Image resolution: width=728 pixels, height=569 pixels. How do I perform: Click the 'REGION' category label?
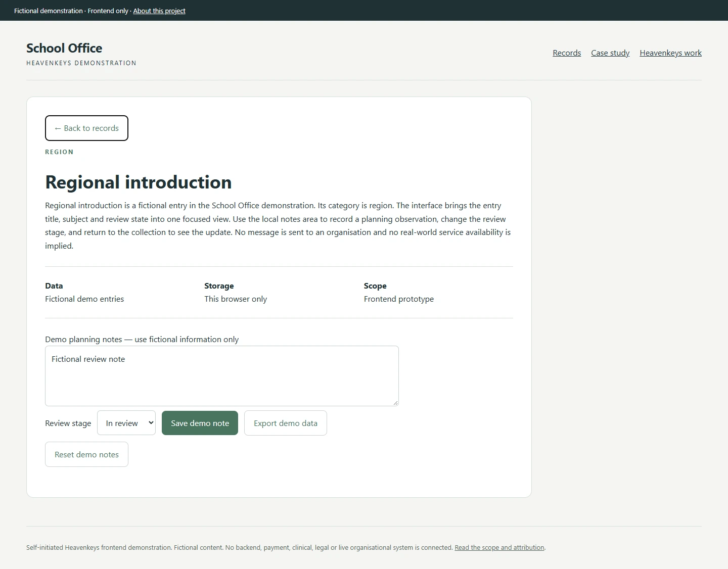coord(59,152)
